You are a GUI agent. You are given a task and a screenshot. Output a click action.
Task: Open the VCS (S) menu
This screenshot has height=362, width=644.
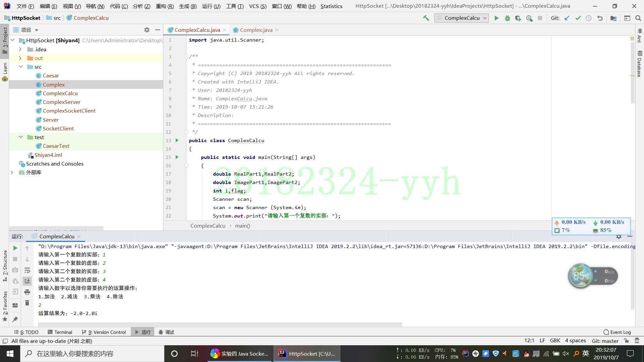click(258, 6)
